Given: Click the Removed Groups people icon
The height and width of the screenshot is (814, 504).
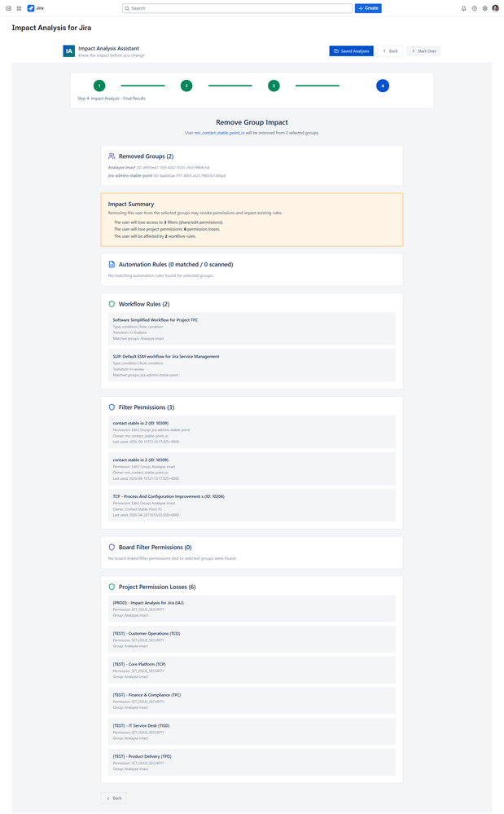Looking at the screenshot, I should [112, 156].
